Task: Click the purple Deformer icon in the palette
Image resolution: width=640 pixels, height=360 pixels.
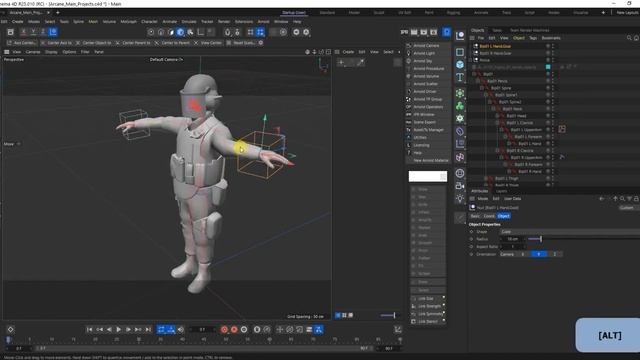Action: [x=460, y=131]
